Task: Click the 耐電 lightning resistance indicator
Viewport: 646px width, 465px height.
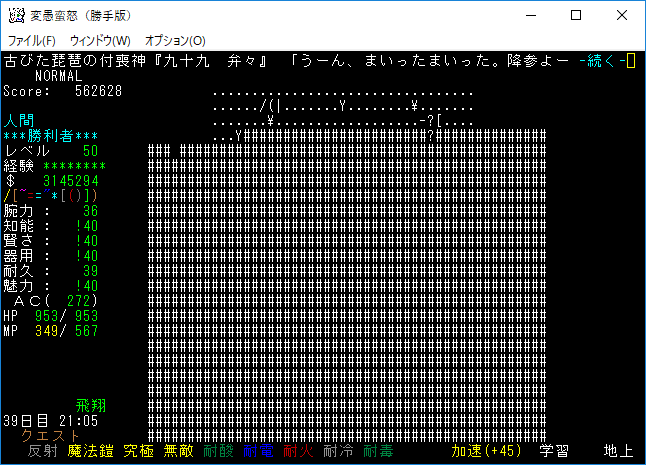Action: 258,451
